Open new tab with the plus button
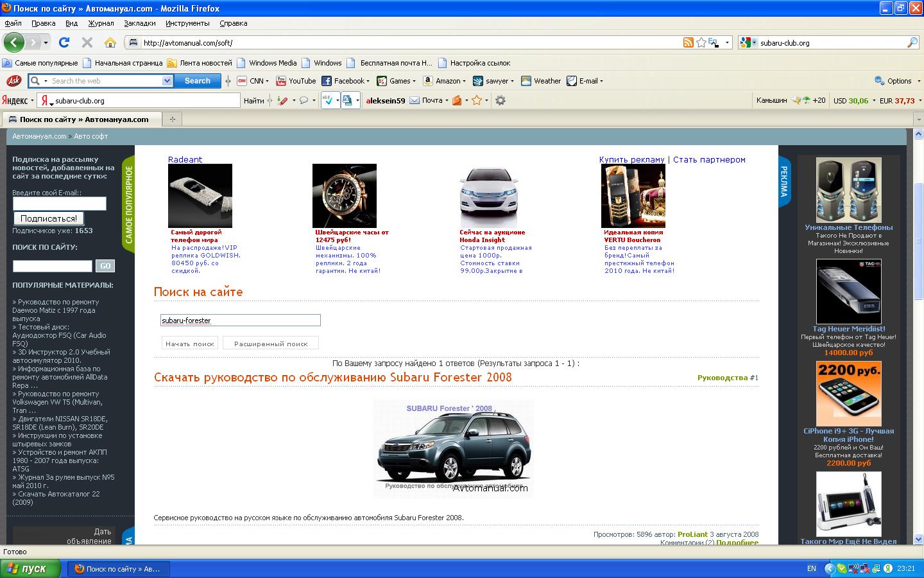The height and width of the screenshot is (578, 924). [172, 119]
